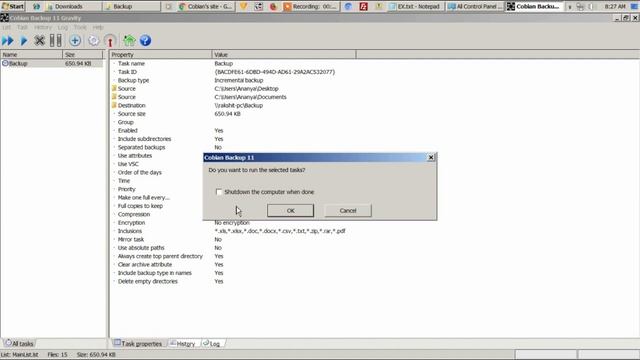
Task: Click the Start button
Action: coord(13,6)
